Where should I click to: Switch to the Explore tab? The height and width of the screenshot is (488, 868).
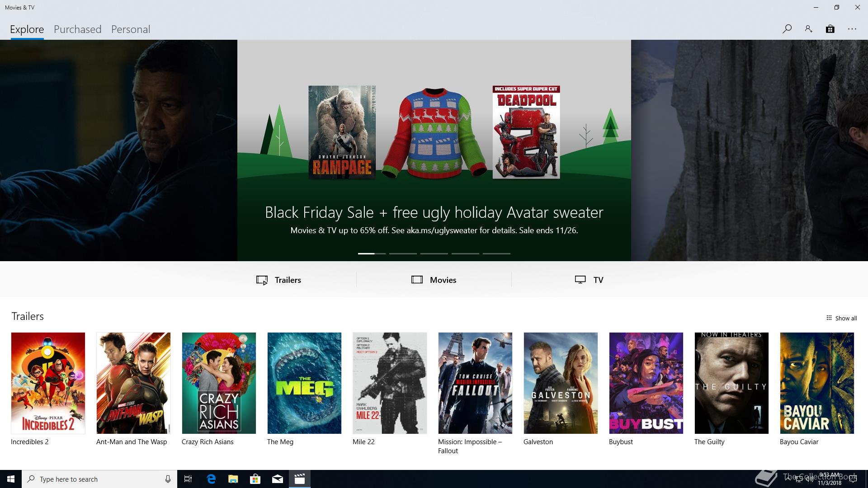[27, 29]
